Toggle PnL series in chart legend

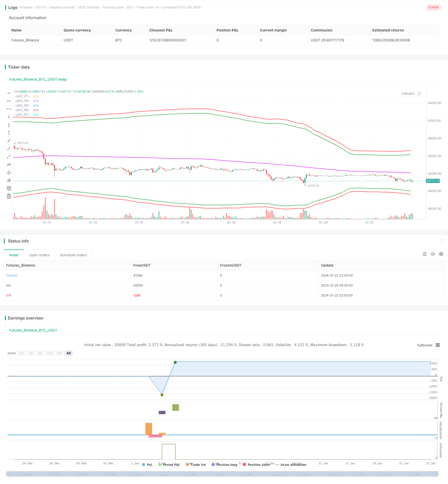147,465
